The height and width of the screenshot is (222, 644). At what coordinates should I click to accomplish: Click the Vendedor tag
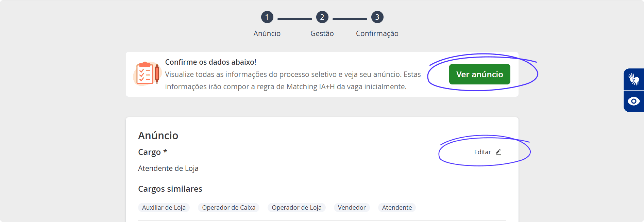[x=352, y=208]
